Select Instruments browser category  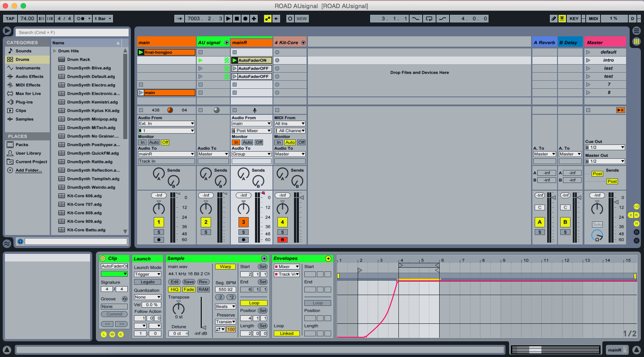[28, 68]
